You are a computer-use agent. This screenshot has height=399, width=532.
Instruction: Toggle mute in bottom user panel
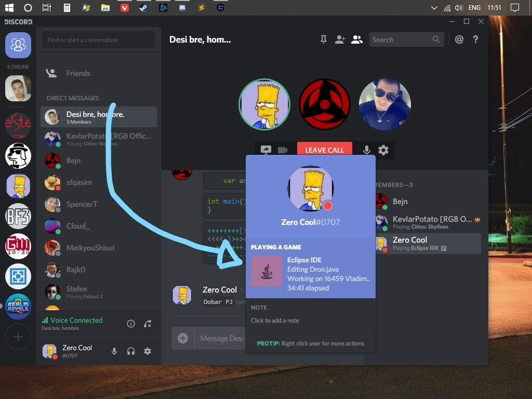[114, 351]
